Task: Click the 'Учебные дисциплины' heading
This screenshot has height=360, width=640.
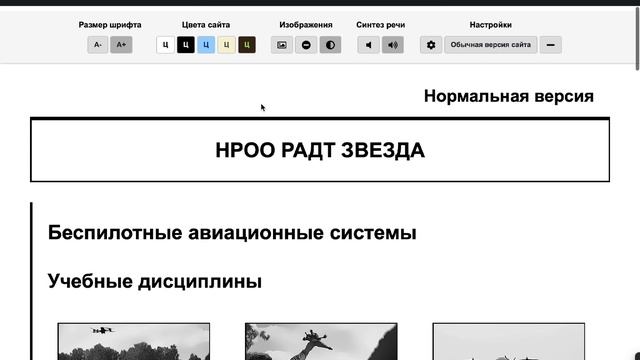Action: pyautogui.click(x=155, y=281)
